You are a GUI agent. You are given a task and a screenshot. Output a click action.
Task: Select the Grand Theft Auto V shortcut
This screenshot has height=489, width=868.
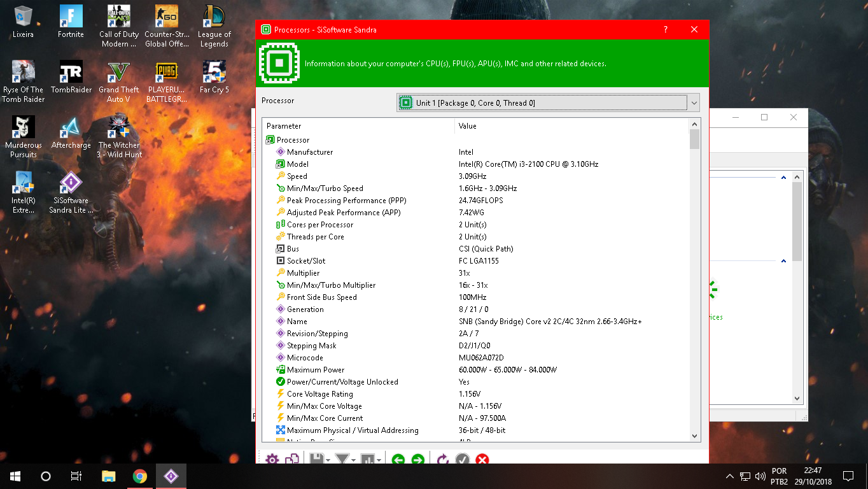(x=119, y=82)
